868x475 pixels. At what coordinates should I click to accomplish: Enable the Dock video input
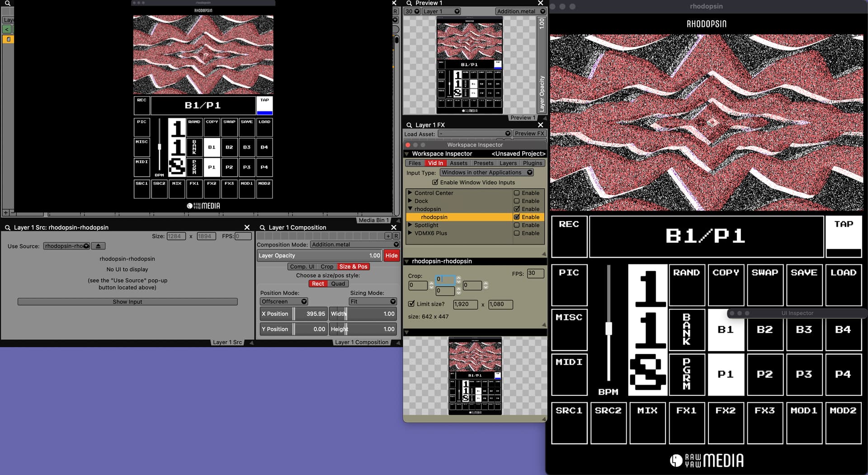tap(517, 201)
